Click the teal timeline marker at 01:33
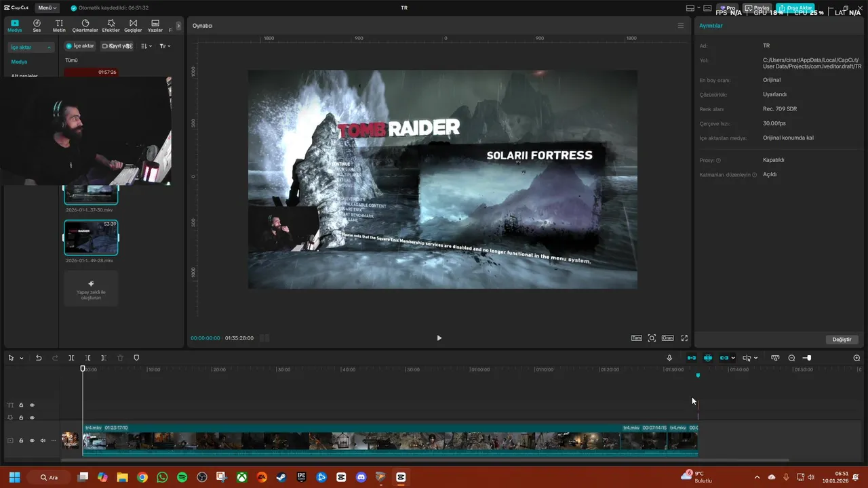This screenshot has width=868, height=488. coord(698,375)
